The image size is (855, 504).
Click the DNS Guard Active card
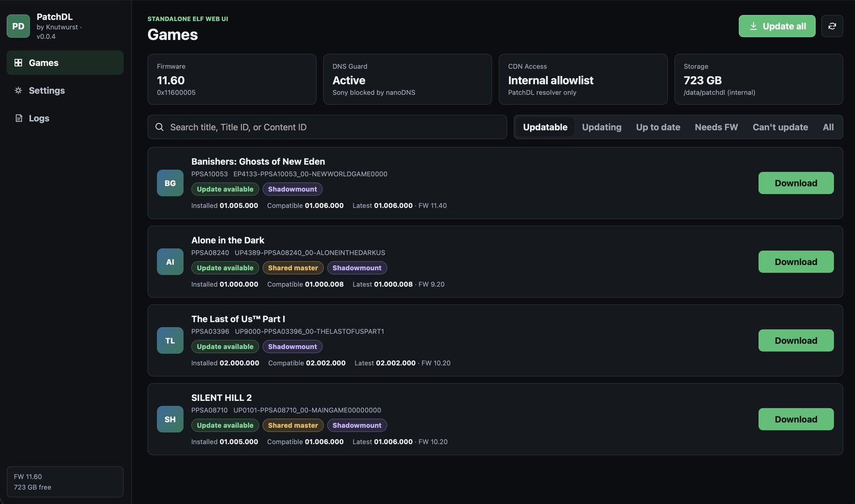click(407, 79)
